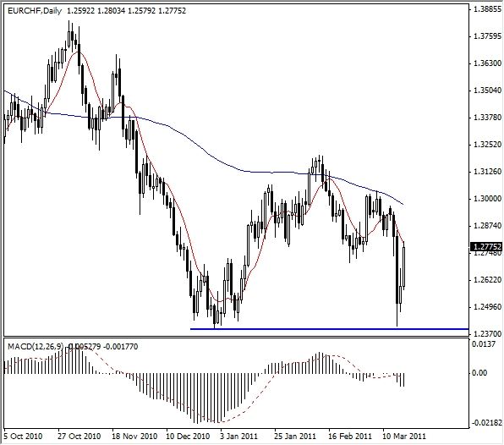Click price axis label 1.35040
The width and height of the screenshot is (504, 445).
(487, 90)
